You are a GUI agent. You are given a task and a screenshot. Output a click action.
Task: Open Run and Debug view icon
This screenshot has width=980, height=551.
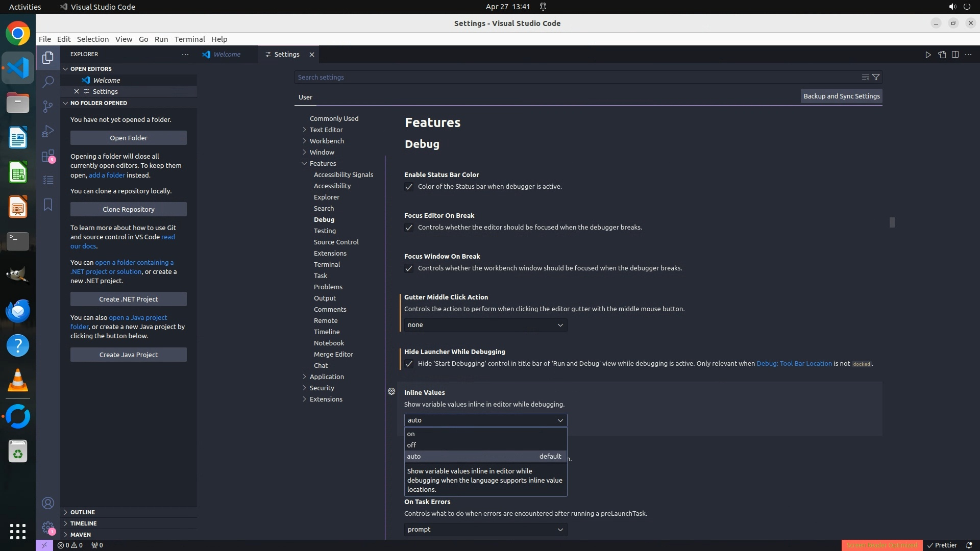48,131
